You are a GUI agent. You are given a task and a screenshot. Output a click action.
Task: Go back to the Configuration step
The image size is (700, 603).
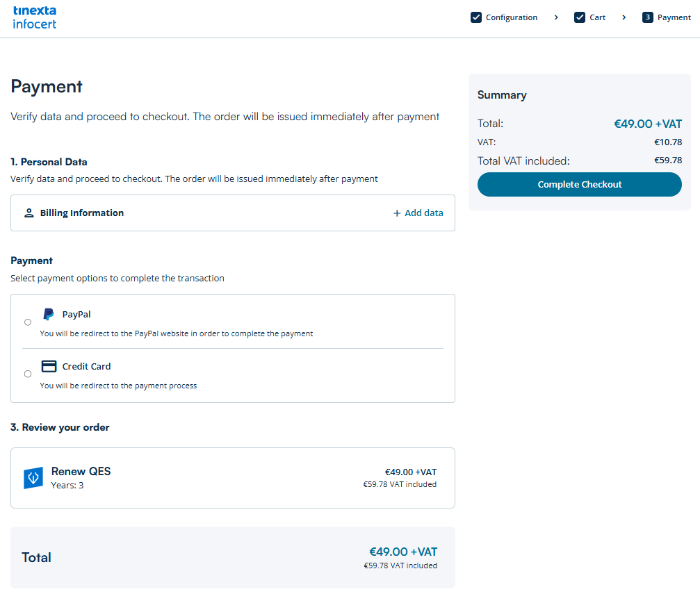tap(512, 17)
